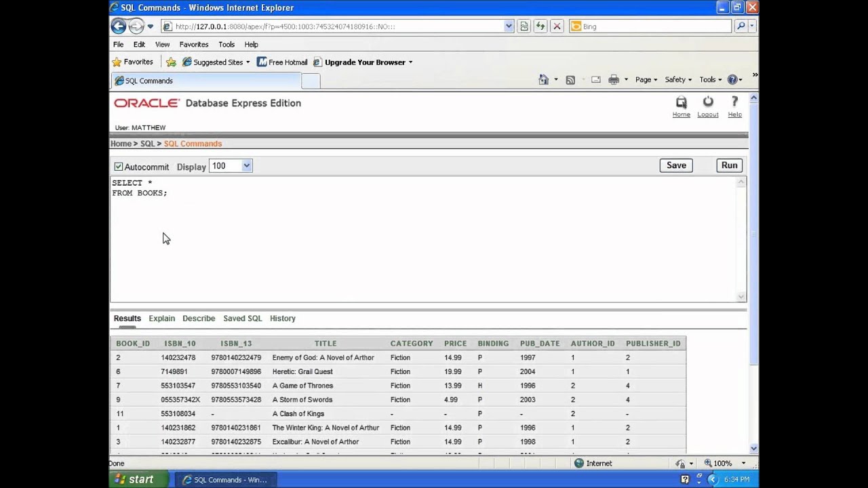Refresh the page using the green arrows icon
The height and width of the screenshot is (488, 868).
coord(540,26)
